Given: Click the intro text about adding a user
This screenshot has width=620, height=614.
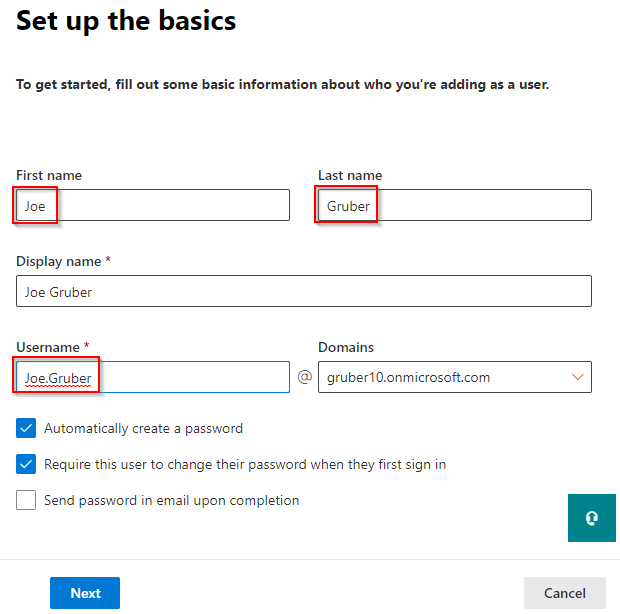Looking at the screenshot, I should 282,85.
